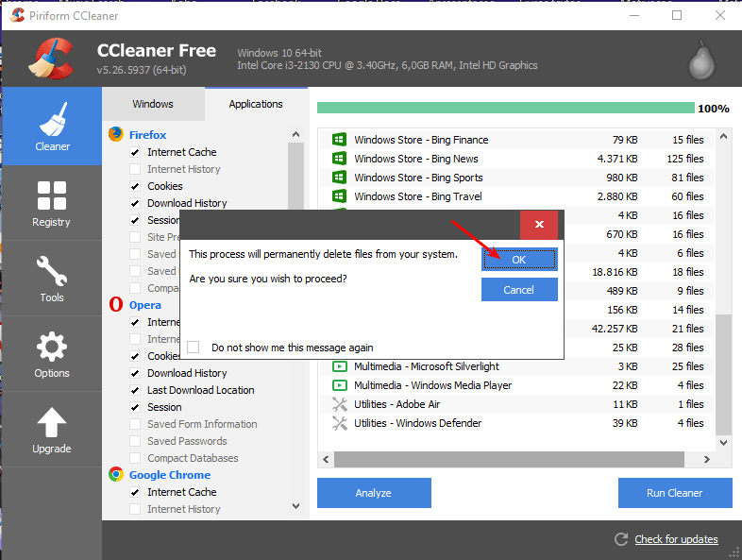This screenshot has height=560, width=742.
Task: Click the green 100% progress bar
Action: (506, 108)
